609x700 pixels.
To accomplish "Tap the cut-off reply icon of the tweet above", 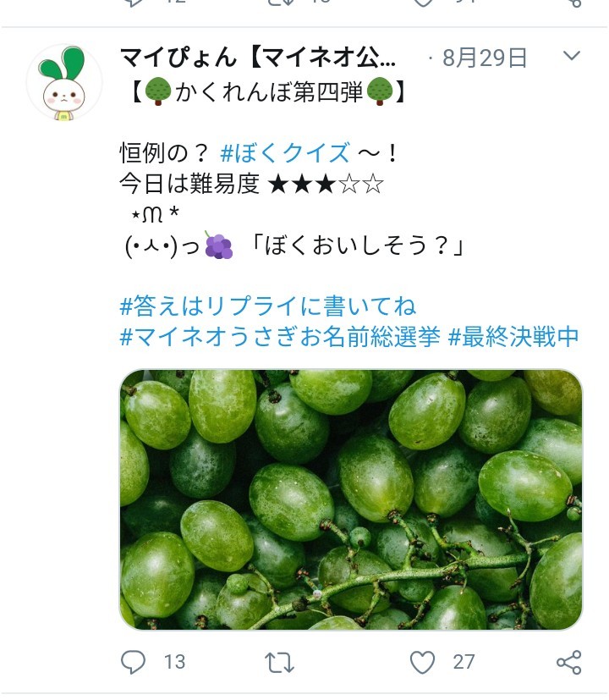I will (x=133, y=3).
